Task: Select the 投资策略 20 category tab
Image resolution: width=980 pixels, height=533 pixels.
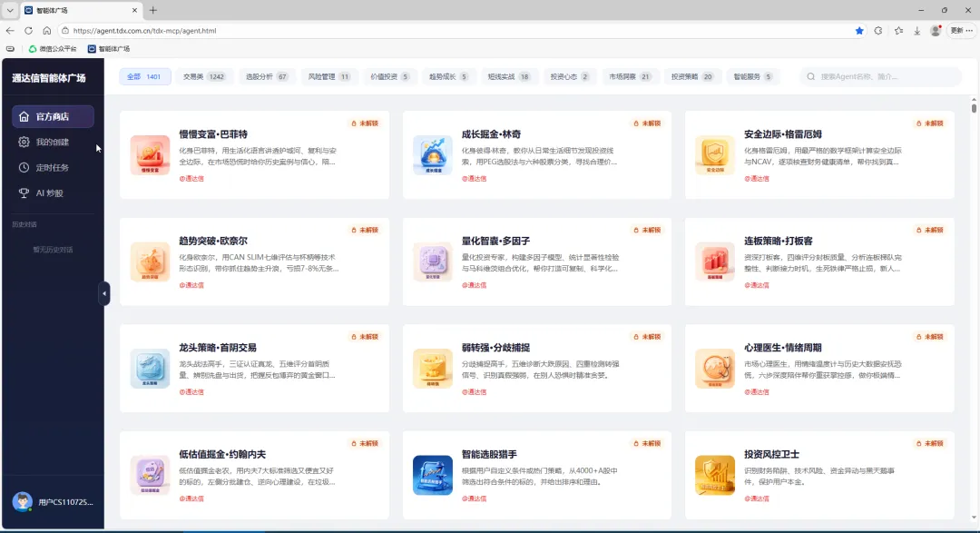Action: tap(691, 76)
